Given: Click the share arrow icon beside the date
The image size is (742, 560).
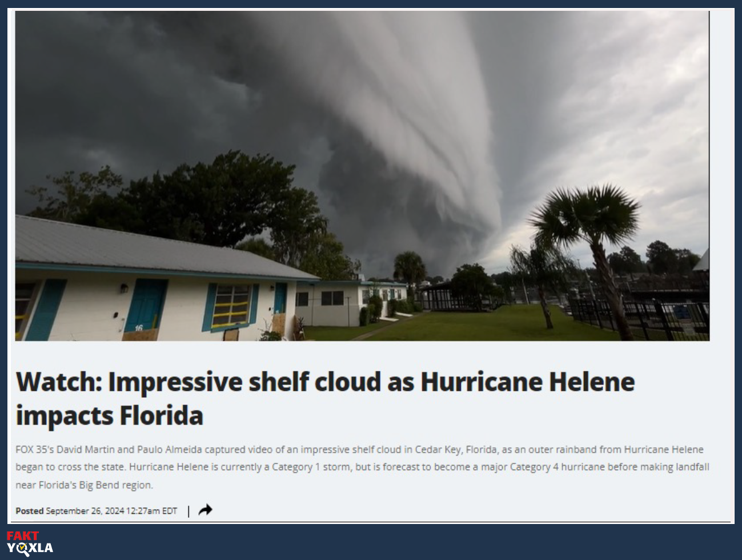Looking at the screenshot, I should tap(205, 510).
